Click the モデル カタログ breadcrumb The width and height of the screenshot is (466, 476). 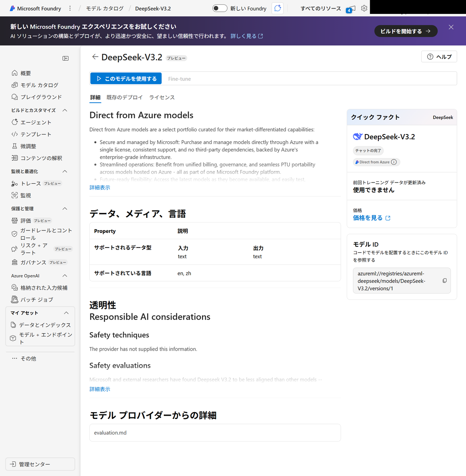click(105, 8)
